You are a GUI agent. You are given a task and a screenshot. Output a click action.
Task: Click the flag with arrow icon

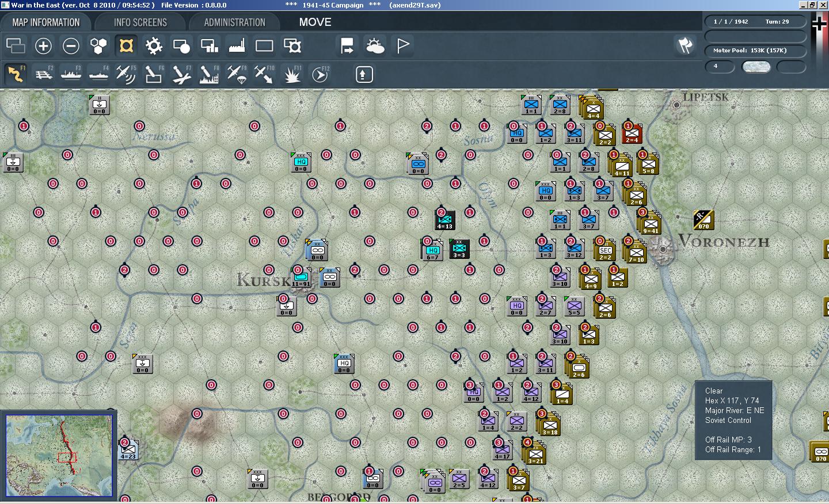[x=347, y=45]
